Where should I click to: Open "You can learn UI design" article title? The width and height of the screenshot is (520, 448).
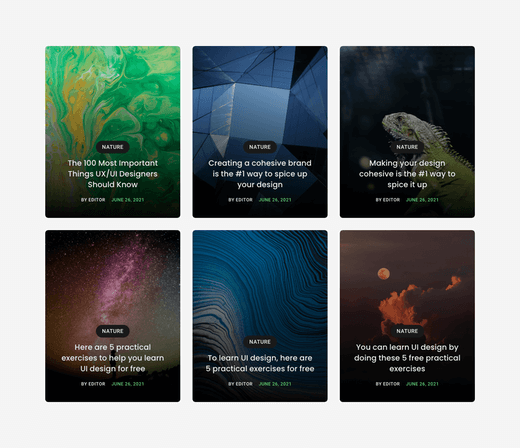(407, 358)
